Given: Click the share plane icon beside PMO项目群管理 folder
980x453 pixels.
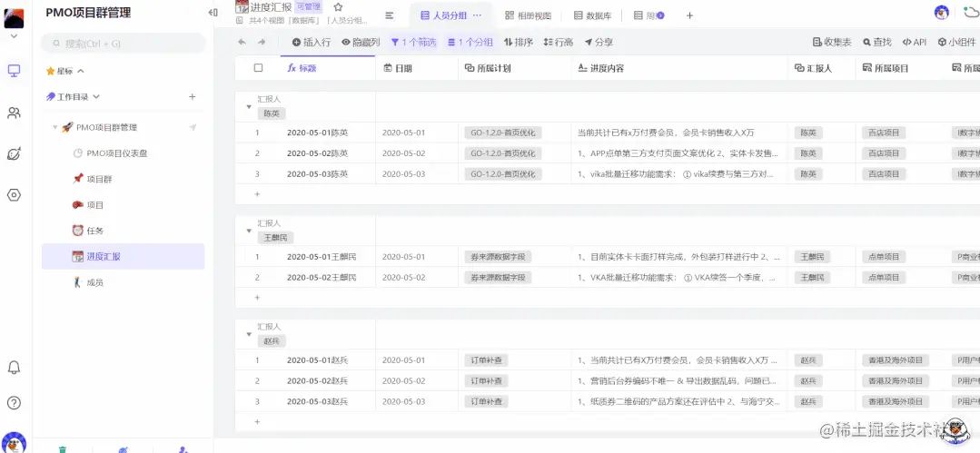Looking at the screenshot, I should [193, 127].
